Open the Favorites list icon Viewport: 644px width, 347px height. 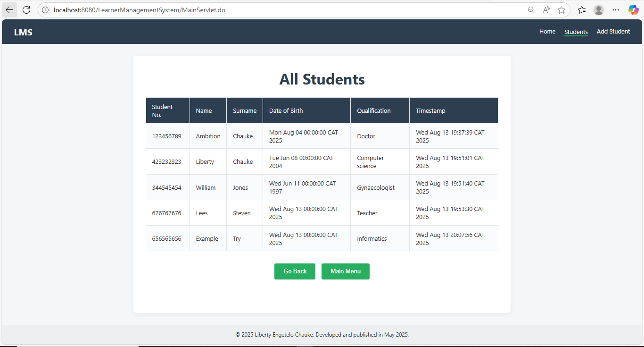click(x=582, y=10)
